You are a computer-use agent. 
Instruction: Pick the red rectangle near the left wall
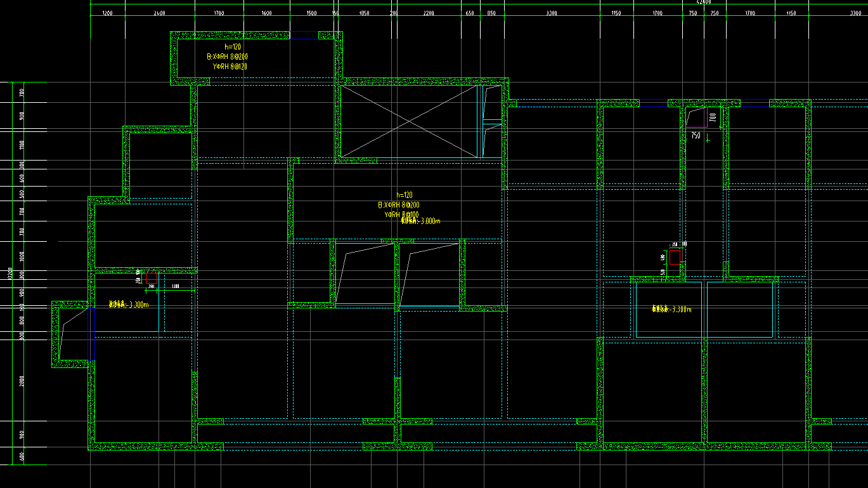pyautogui.click(x=152, y=278)
